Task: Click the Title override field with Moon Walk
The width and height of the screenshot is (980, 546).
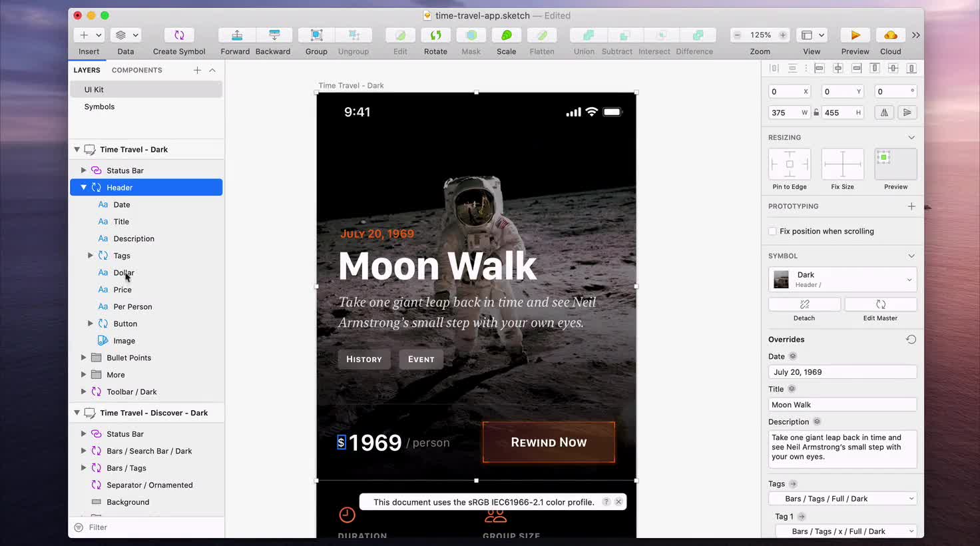Action: pos(843,405)
